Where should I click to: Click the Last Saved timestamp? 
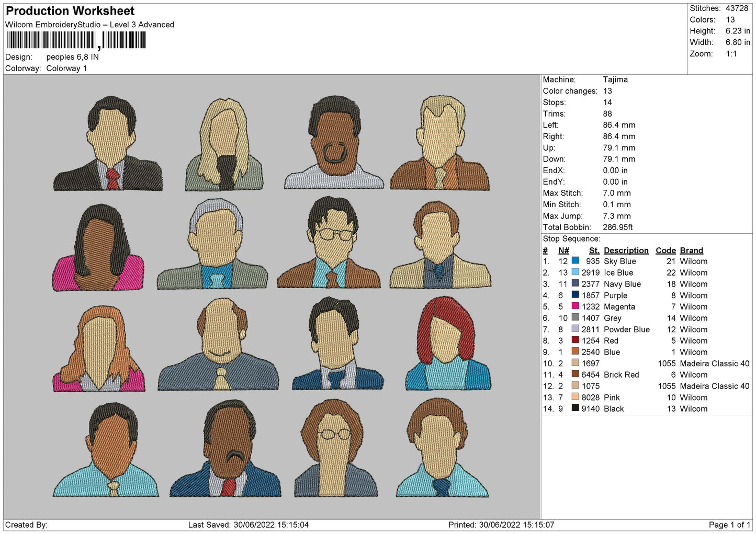pos(249,525)
